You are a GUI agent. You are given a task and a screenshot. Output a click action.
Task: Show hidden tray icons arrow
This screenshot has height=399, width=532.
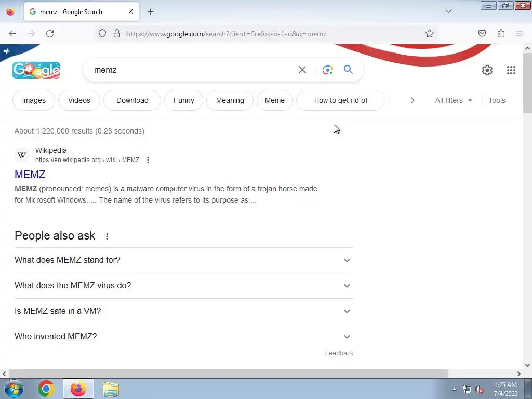[x=454, y=389]
